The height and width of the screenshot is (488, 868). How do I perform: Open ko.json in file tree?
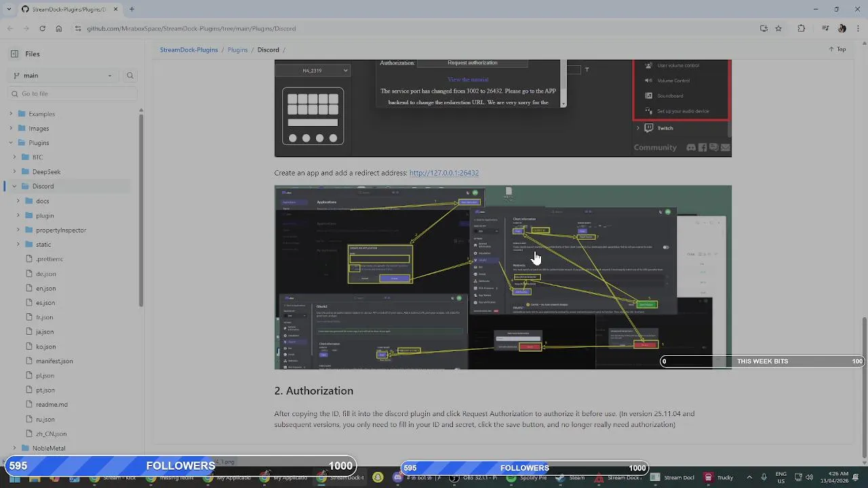(x=45, y=346)
